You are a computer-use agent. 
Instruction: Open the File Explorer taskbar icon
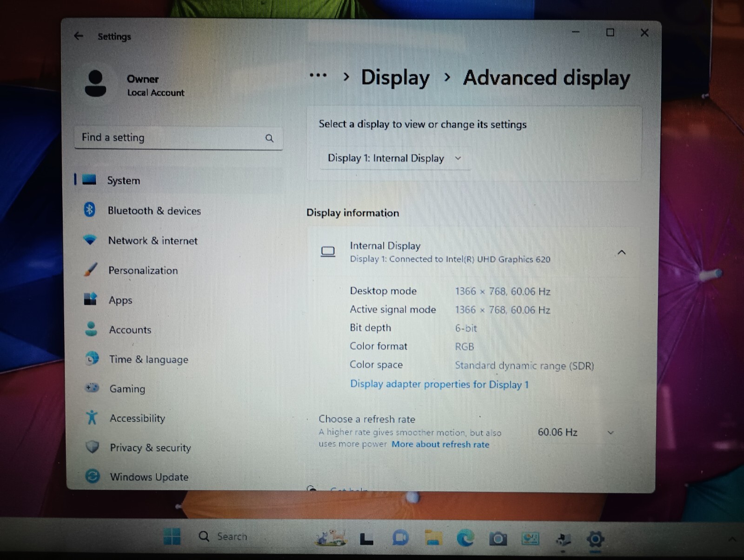[x=433, y=538]
